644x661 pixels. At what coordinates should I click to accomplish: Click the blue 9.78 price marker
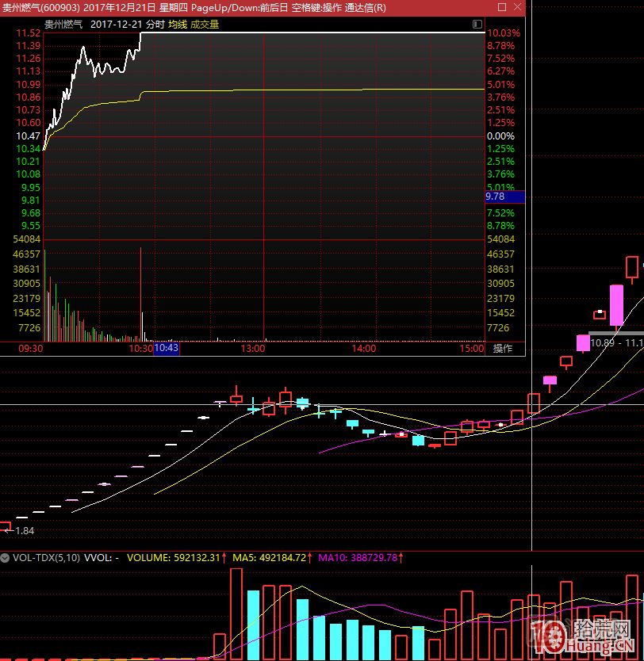pyautogui.click(x=504, y=196)
